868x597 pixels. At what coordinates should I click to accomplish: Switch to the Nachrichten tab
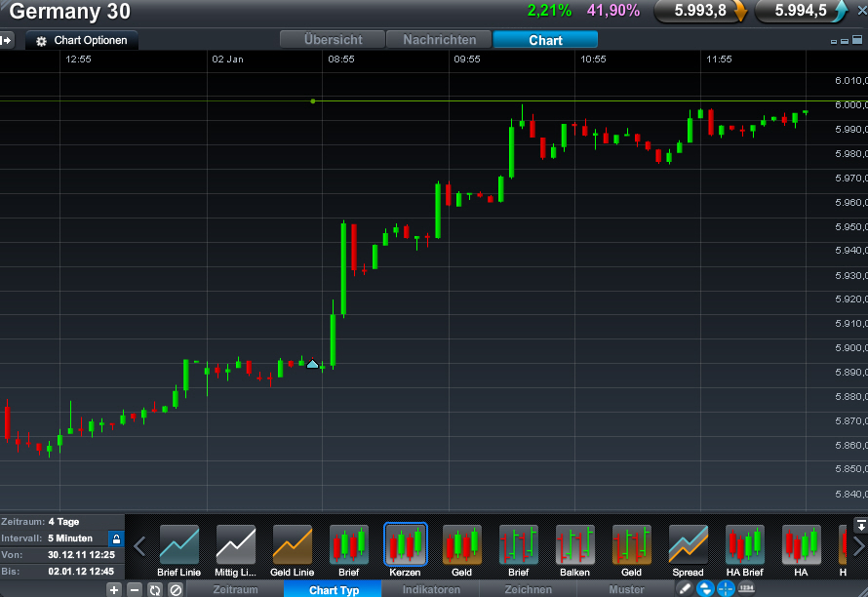pyautogui.click(x=439, y=40)
